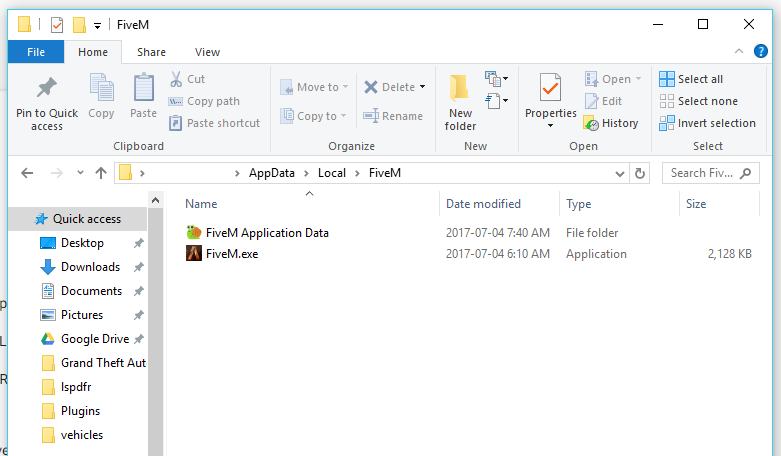Click the FiveM Application Data snail icon
781x456 pixels.
point(194,232)
